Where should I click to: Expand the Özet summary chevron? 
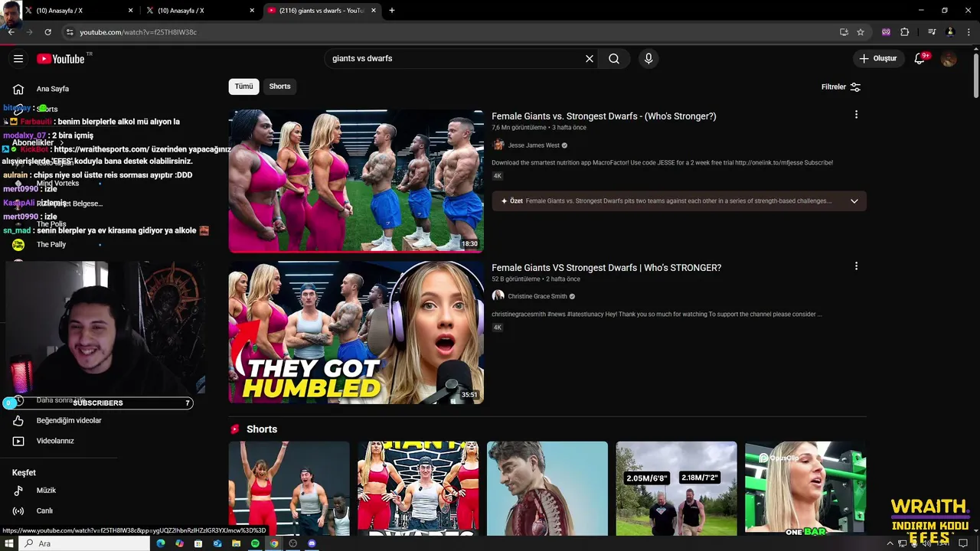pos(854,201)
